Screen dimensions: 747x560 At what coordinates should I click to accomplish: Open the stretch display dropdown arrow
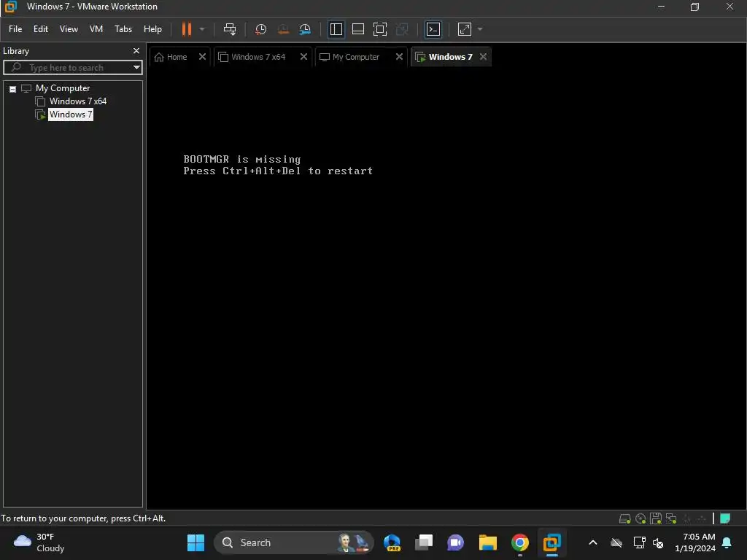coord(480,29)
